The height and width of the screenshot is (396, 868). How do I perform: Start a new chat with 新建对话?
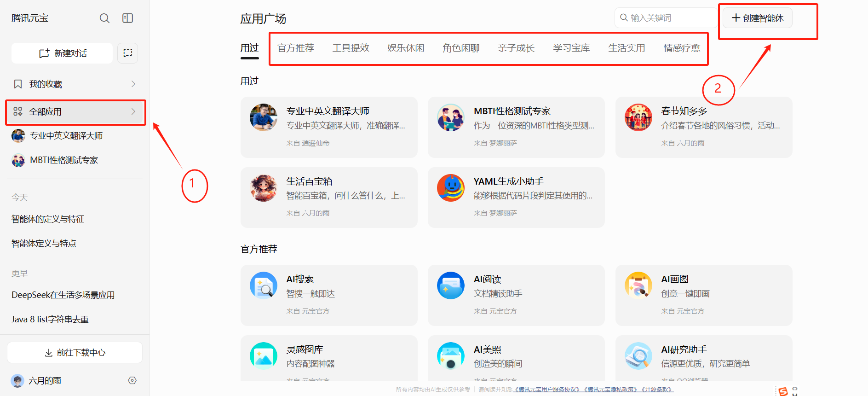(x=62, y=53)
